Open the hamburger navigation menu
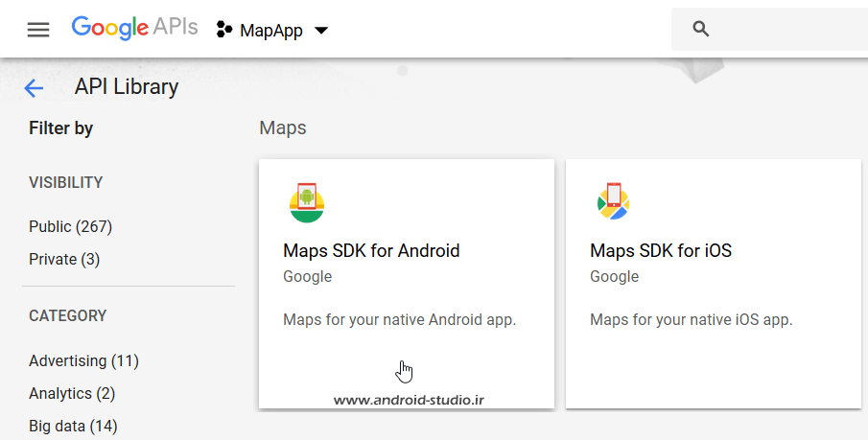The image size is (868, 440). click(38, 30)
